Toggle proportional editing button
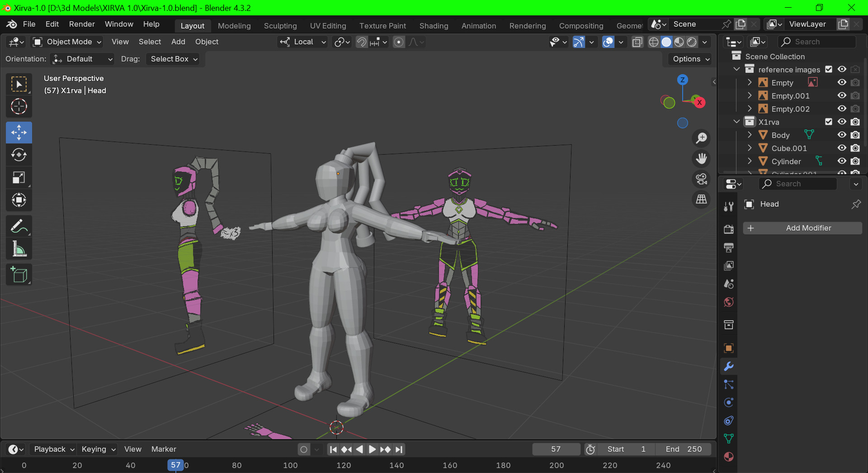The height and width of the screenshot is (473, 868). pyautogui.click(x=398, y=42)
